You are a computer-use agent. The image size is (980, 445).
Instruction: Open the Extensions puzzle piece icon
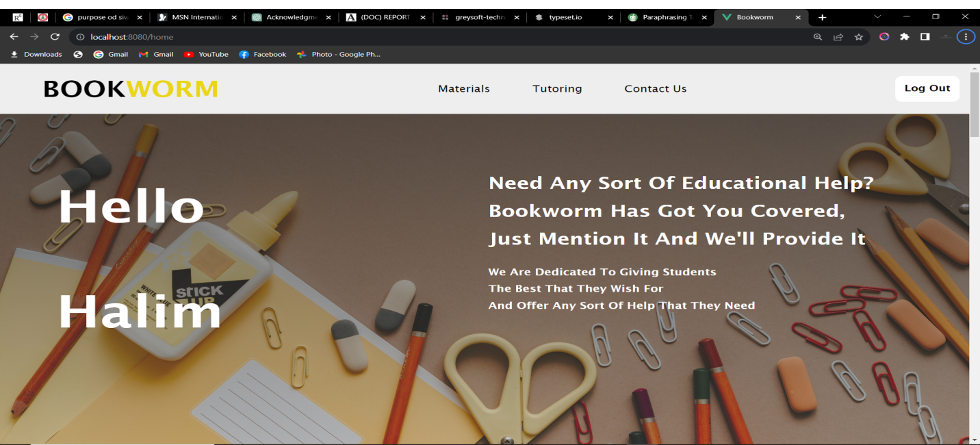point(905,37)
